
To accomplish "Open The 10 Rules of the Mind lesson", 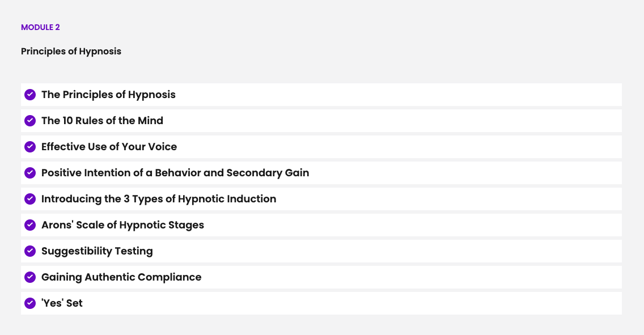I will click(102, 121).
